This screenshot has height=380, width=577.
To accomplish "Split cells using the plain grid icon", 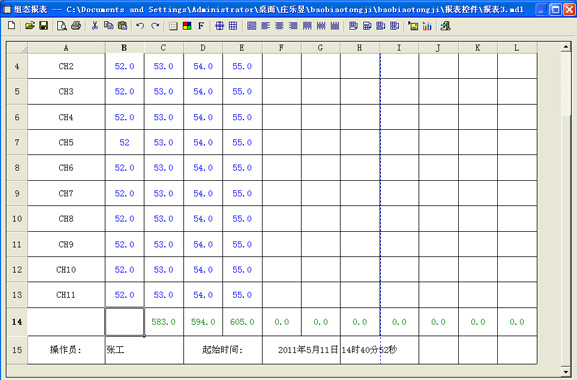I will pyautogui.click(x=233, y=25).
